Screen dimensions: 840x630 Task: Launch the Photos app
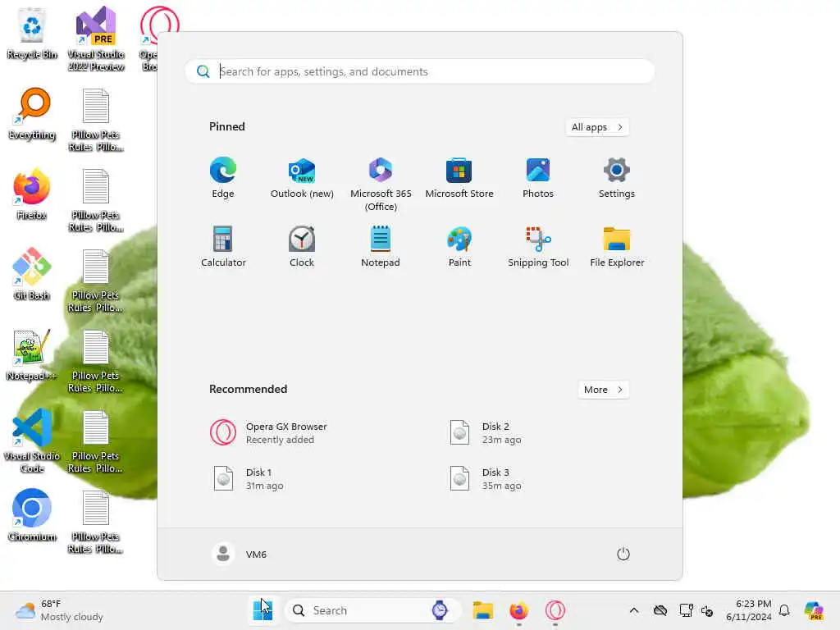click(x=538, y=178)
